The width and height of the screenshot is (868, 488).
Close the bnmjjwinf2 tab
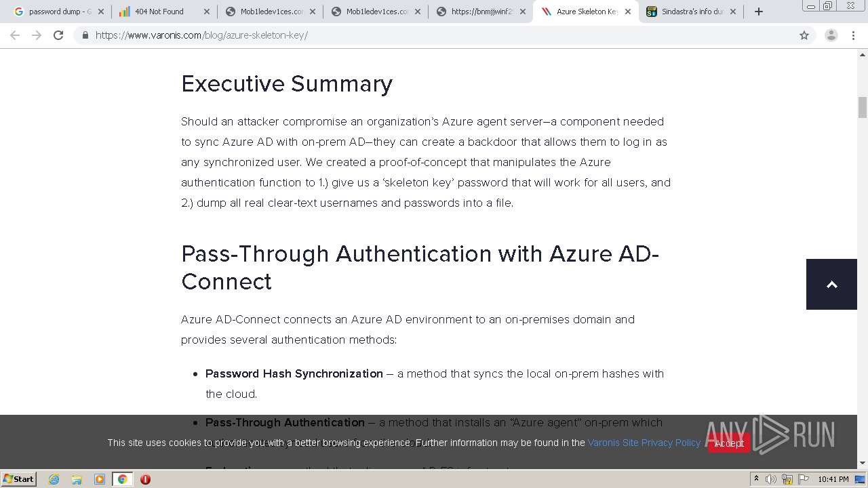click(523, 12)
